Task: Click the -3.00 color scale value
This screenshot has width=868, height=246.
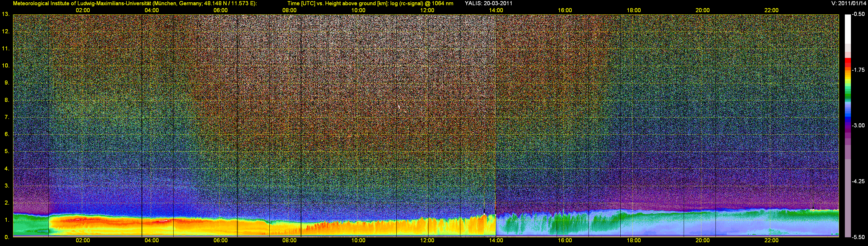Action: 858,125
